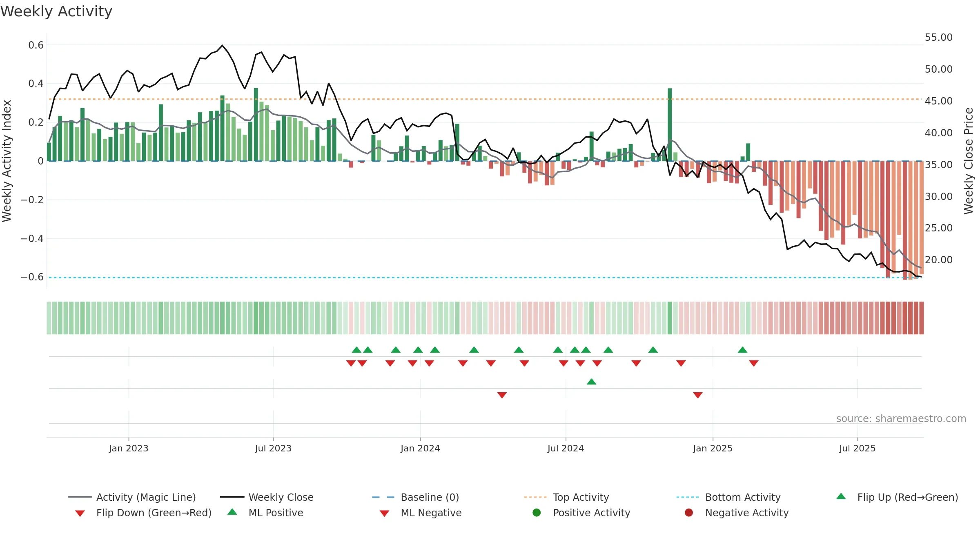Click ML Positive green triangle legend icon
Image resolution: width=980 pixels, height=551 pixels.
(x=232, y=512)
